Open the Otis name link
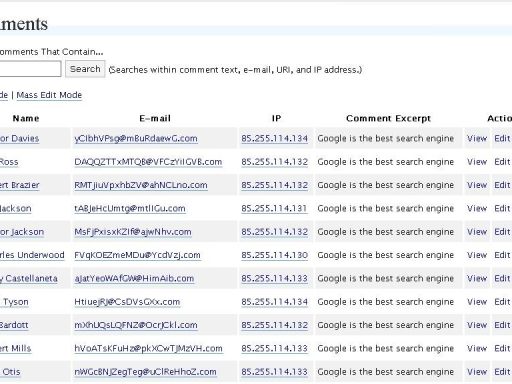The width and height of the screenshot is (512, 384). click(10, 372)
